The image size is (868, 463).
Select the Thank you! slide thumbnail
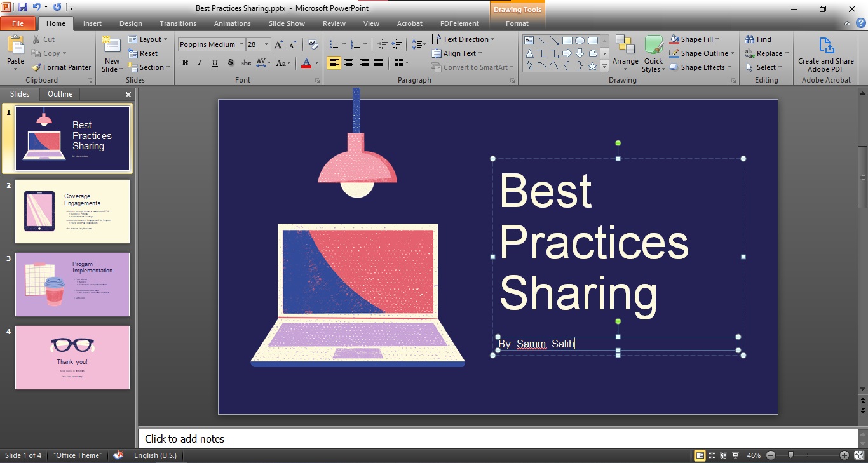click(x=72, y=357)
